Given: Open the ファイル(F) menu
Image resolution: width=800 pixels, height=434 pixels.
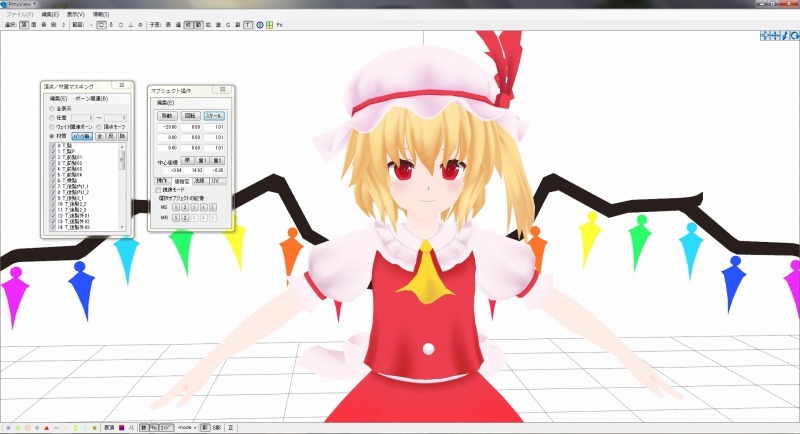Looking at the screenshot, I should 19,14.
